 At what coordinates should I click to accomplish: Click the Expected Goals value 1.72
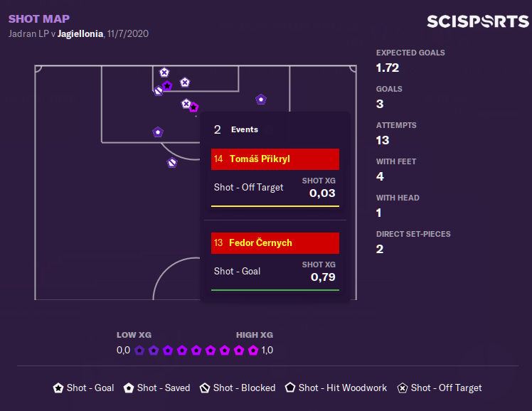[x=388, y=68]
